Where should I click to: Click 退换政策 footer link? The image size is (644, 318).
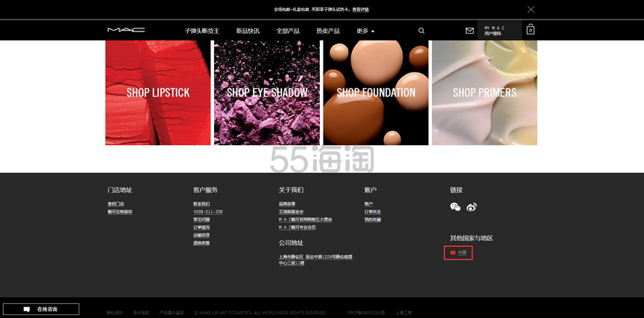(201, 243)
